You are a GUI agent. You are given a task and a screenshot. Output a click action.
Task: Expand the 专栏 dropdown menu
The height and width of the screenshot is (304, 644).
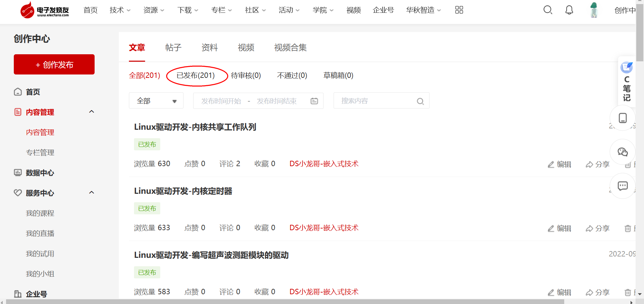(222, 10)
